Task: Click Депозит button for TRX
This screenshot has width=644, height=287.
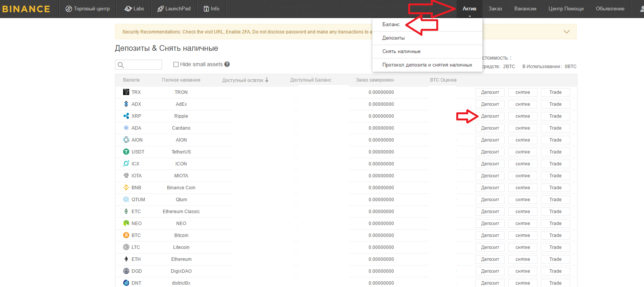Action: tap(490, 92)
